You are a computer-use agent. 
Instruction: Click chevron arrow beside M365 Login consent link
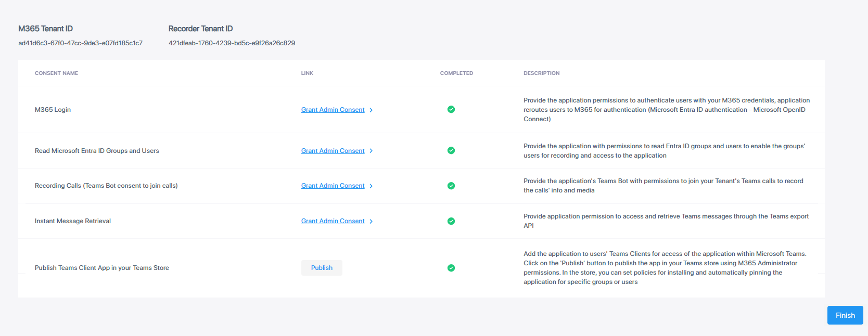tap(371, 110)
